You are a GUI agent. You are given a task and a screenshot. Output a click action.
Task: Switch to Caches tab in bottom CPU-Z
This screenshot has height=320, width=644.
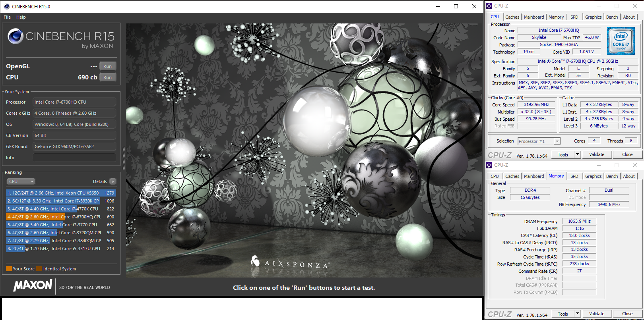coord(512,176)
